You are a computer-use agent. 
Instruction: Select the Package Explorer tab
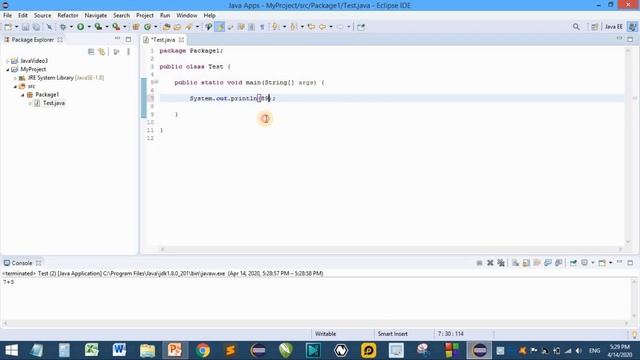click(x=32, y=40)
